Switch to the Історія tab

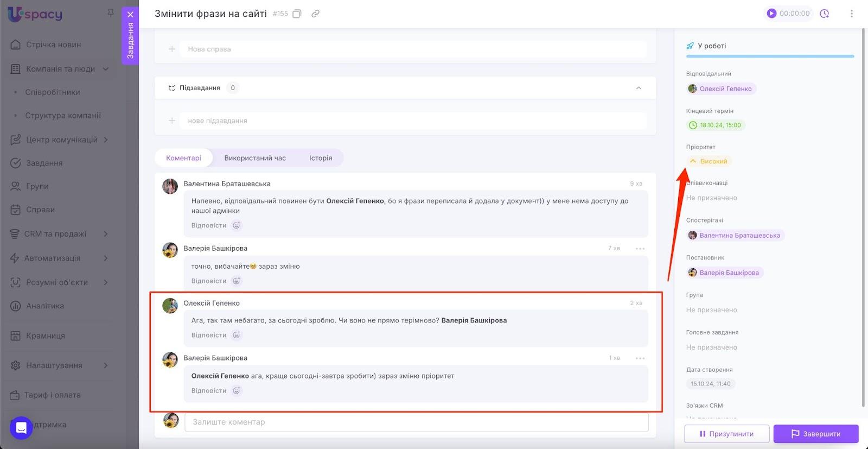click(321, 158)
